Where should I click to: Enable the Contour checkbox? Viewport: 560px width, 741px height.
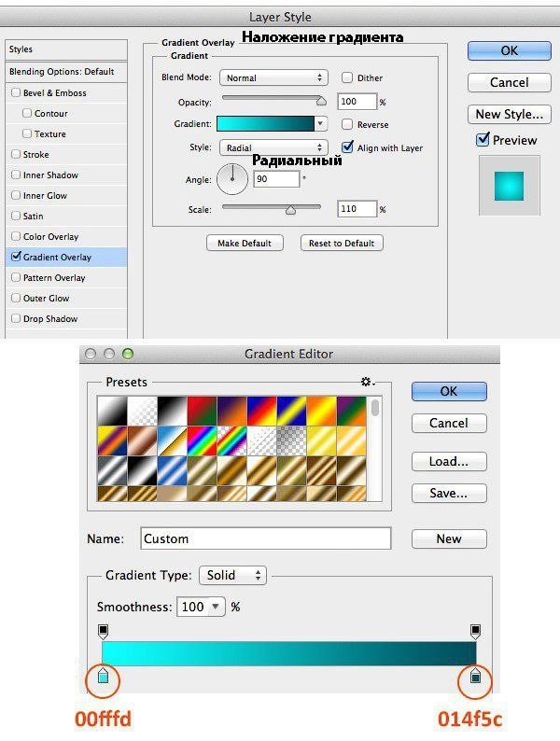tap(27, 113)
